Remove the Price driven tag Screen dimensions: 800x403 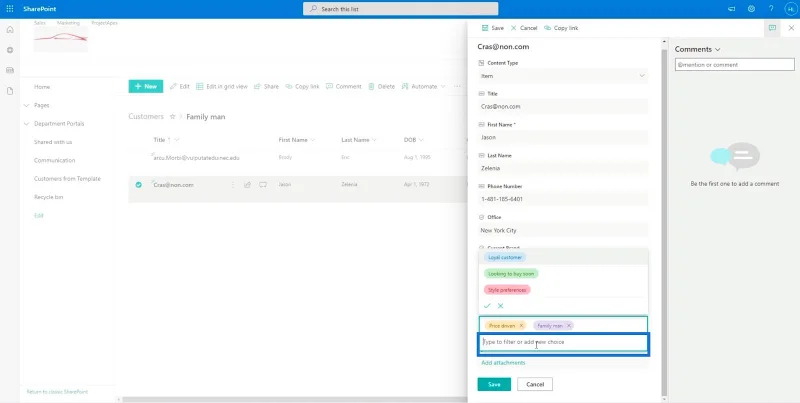521,325
